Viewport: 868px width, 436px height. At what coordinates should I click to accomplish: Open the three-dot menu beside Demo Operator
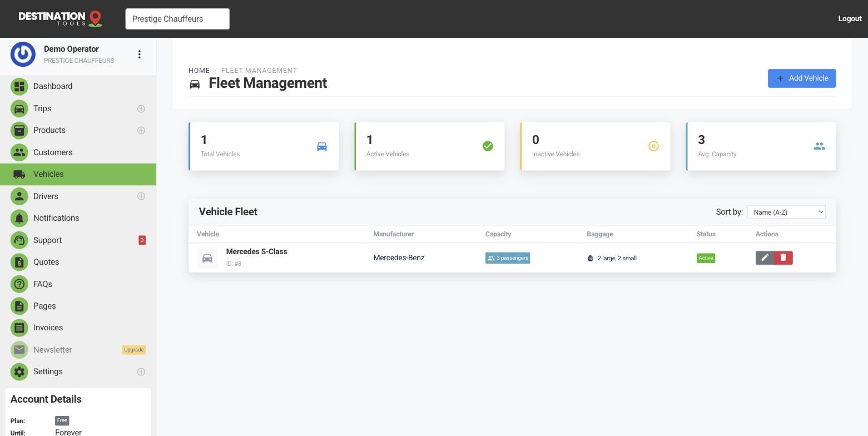139,54
